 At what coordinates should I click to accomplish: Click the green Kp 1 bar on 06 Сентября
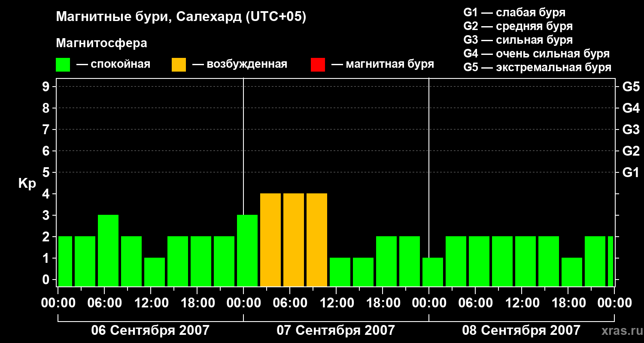[155, 272]
